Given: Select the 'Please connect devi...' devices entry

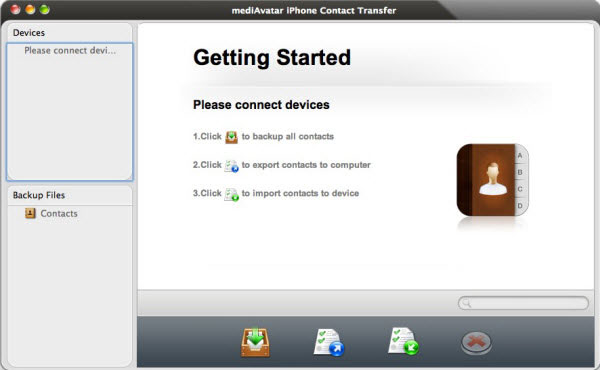Looking at the screenshot, I should [x=70, y=51].
